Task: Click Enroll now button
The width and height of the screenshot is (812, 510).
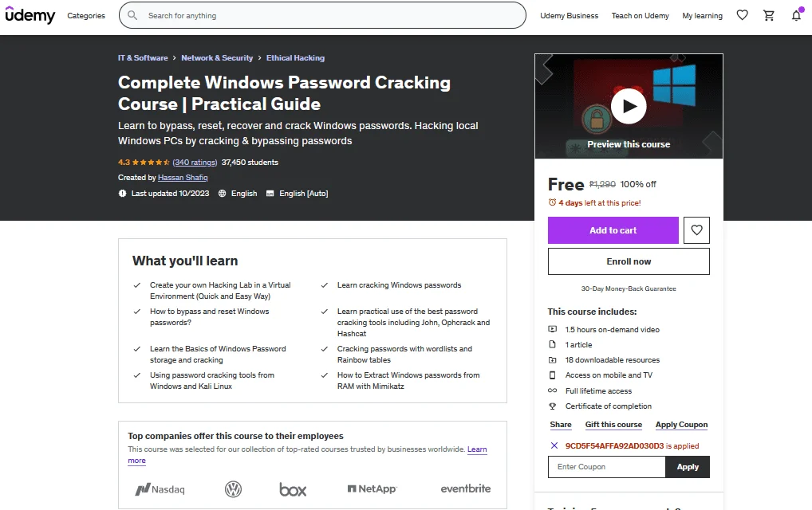Action: click(629, 261)
